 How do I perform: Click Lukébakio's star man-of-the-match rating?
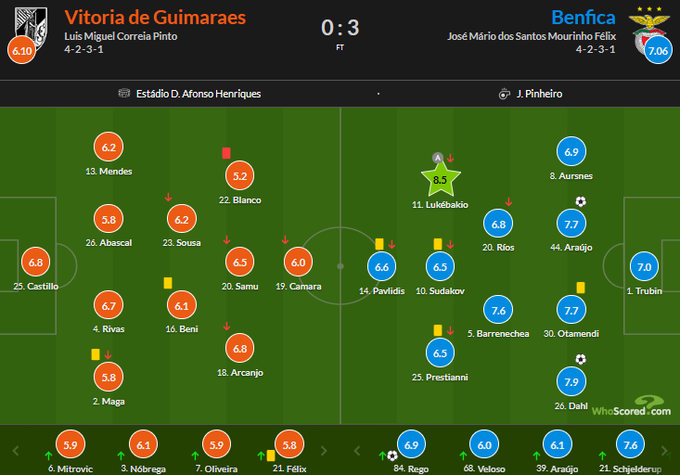440,182
